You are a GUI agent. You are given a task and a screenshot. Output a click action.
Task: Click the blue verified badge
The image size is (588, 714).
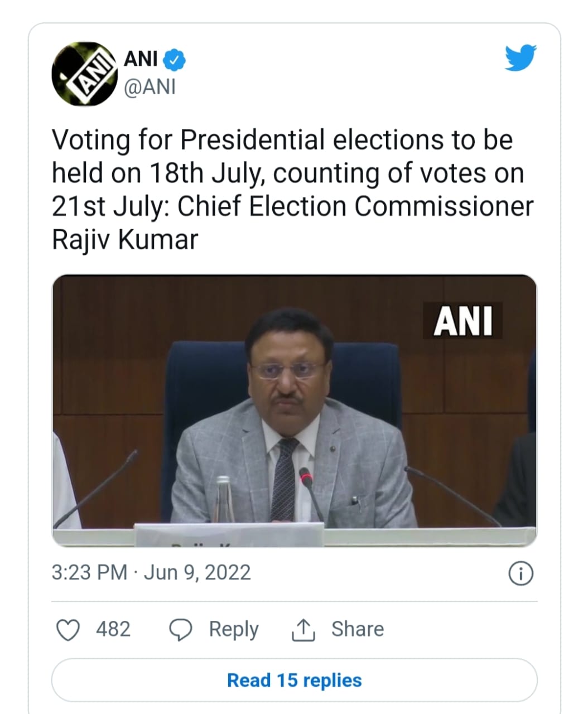click(176, 59)
